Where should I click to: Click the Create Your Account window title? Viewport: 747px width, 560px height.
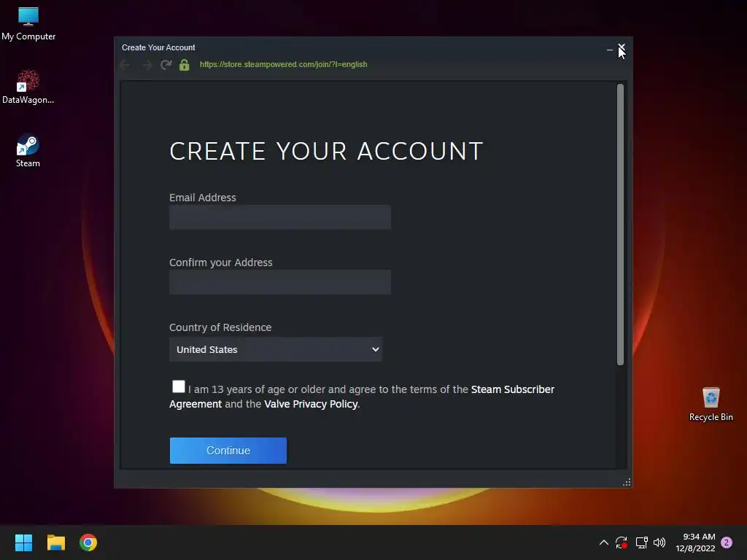click(158, 47)
